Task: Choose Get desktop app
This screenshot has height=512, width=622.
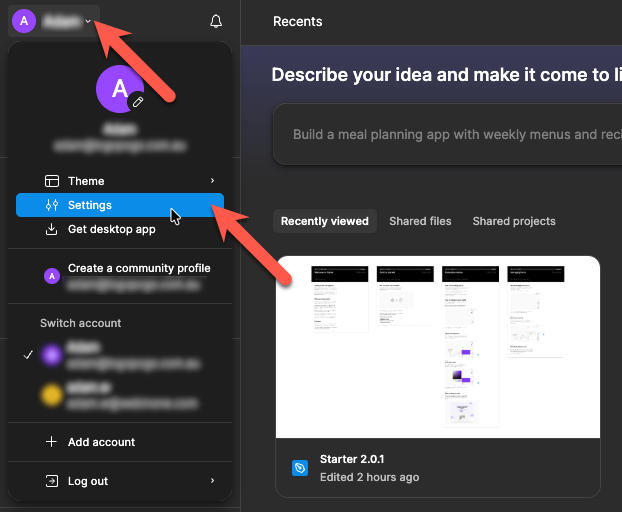Action: coord(120,229)
